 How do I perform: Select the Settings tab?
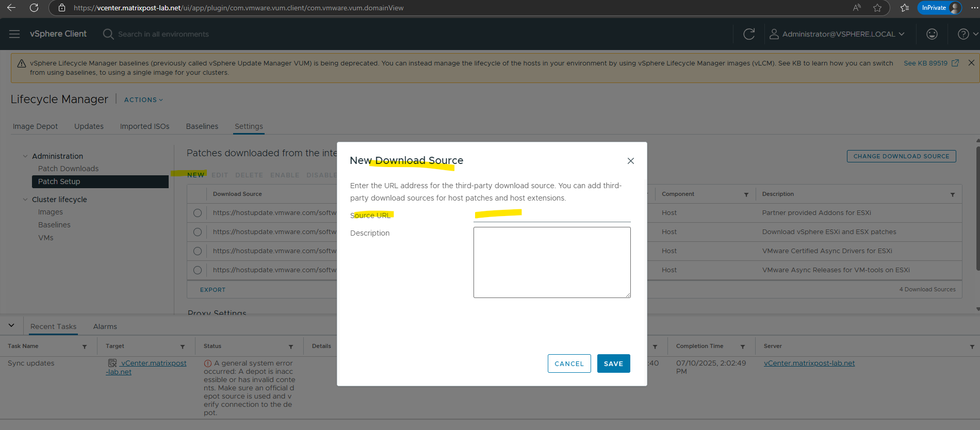coord(249,126)
